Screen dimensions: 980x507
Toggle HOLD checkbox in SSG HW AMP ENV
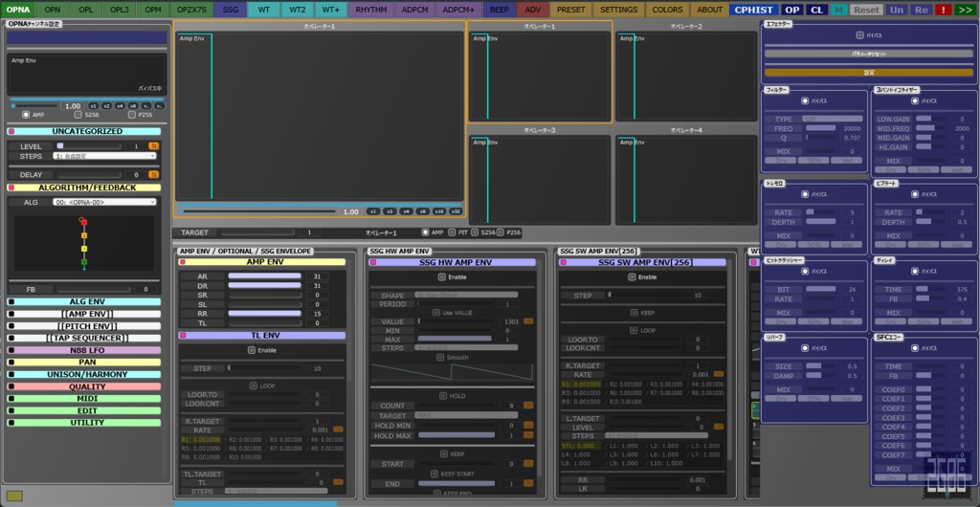(444, 396)
